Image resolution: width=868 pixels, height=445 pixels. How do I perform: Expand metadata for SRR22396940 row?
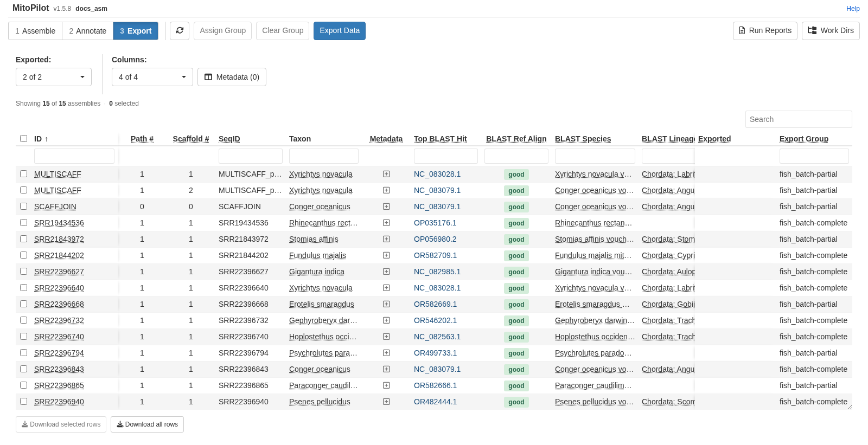point(386,402)
